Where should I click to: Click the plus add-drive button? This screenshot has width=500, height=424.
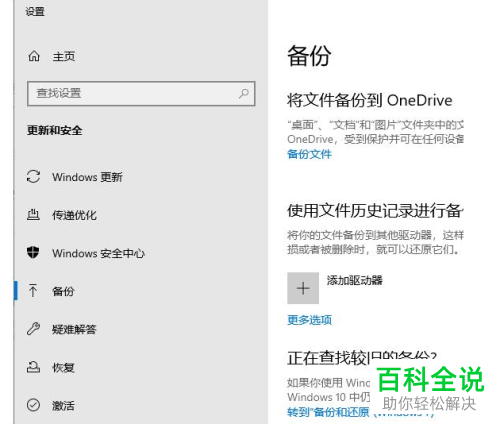click(303, 288)
